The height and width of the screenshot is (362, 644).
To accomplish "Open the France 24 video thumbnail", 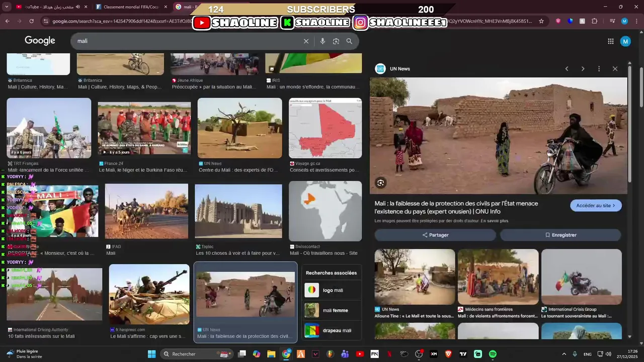I will click(144, 128).
